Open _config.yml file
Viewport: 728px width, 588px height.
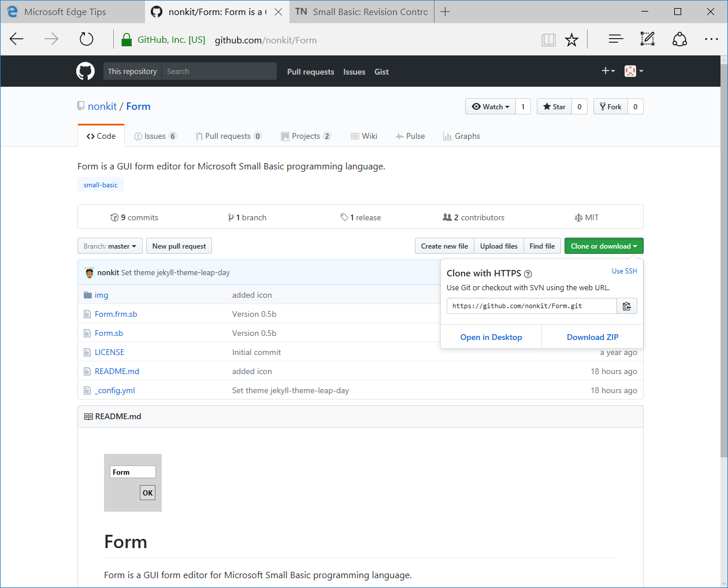tap(115, 390)
